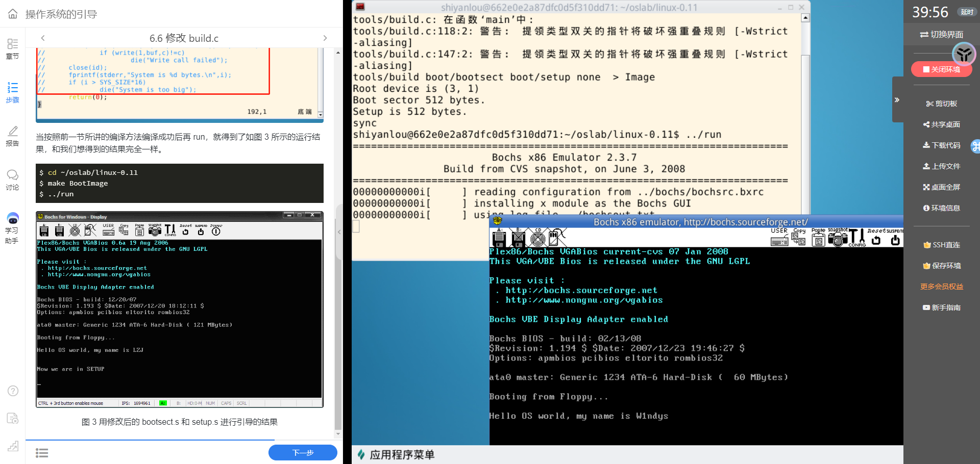Click the Paste icon in Bochs toolbar

tap(818, 238)
